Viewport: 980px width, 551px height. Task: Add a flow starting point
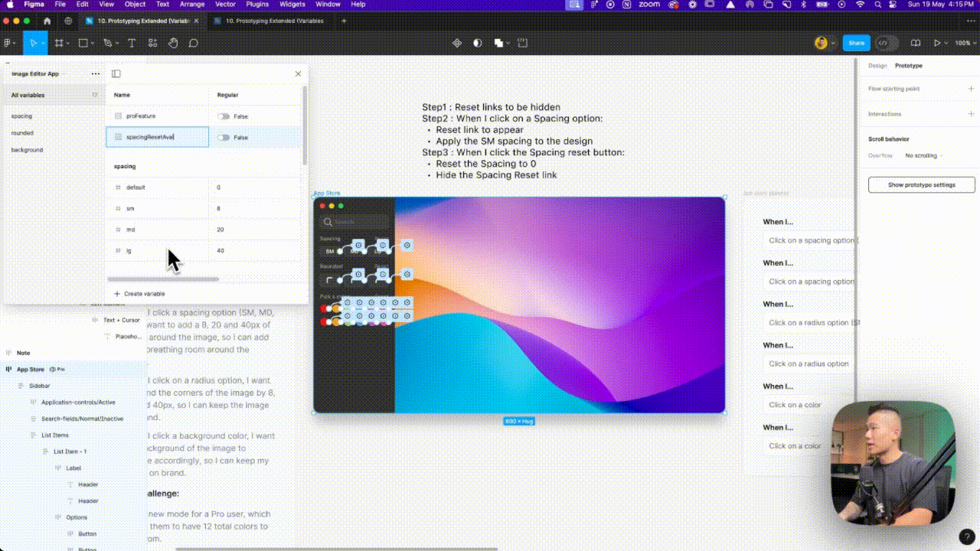971,89
